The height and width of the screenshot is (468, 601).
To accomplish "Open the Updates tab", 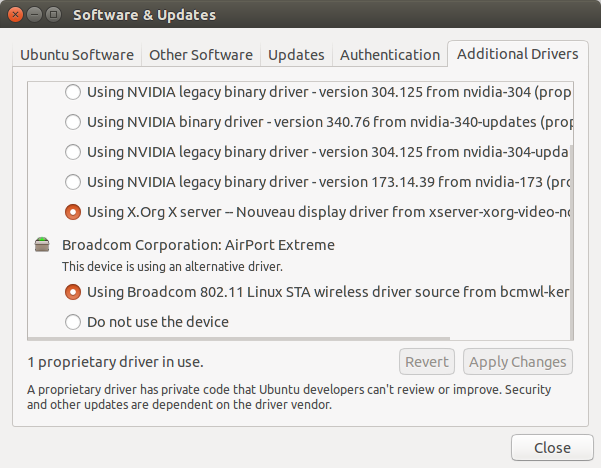I will coord(296,55).
